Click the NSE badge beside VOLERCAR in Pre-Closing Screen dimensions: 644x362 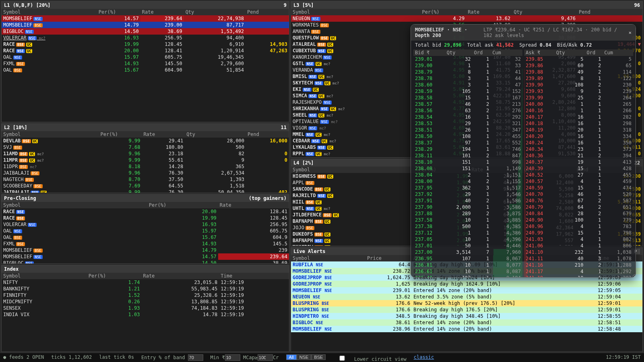(x=32, y=225)
